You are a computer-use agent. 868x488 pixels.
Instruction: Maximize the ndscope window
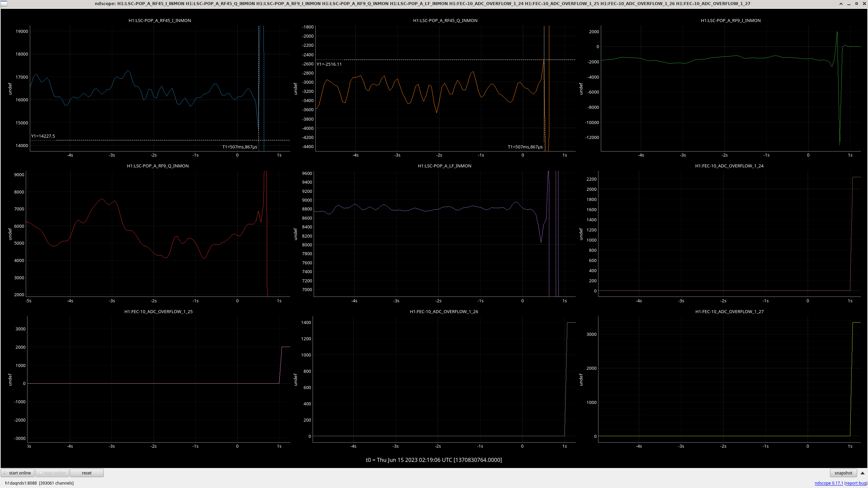point(856,3)
